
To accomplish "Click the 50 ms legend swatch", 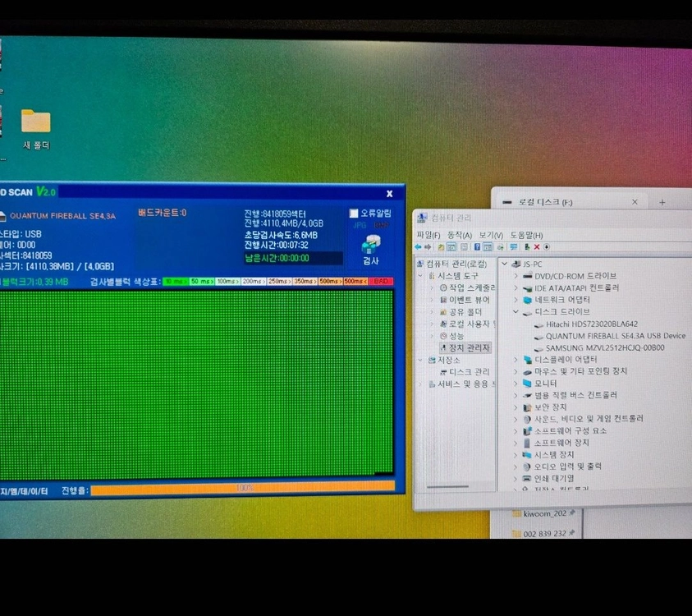I will [202, 281].
